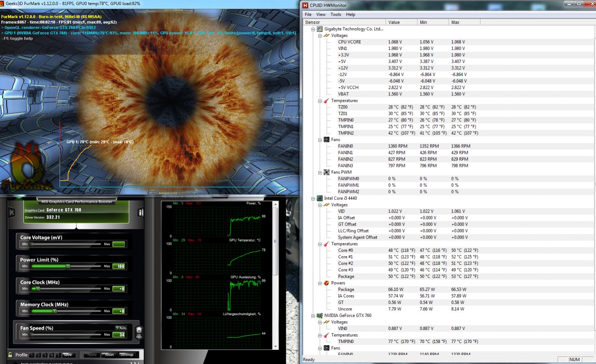Click the Memory Clock slider handle
Image resolution: width=596 pixels, height=364 pixels.
tap(54, 311)
